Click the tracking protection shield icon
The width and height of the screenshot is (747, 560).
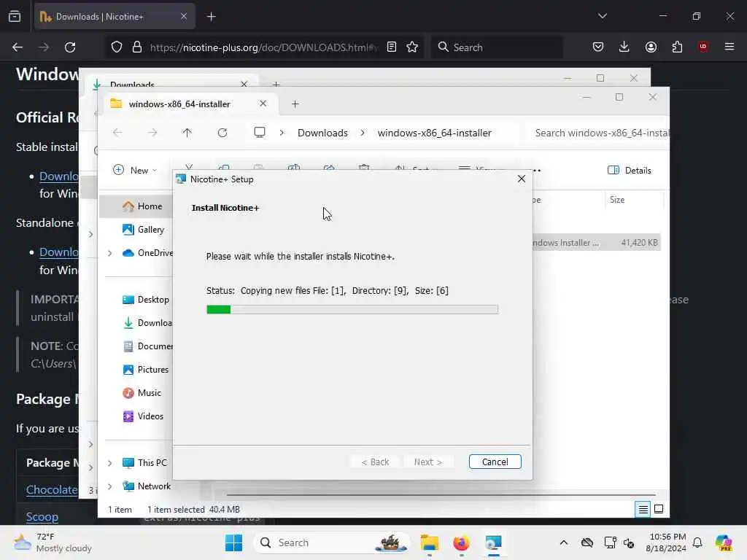click(117, 47)
